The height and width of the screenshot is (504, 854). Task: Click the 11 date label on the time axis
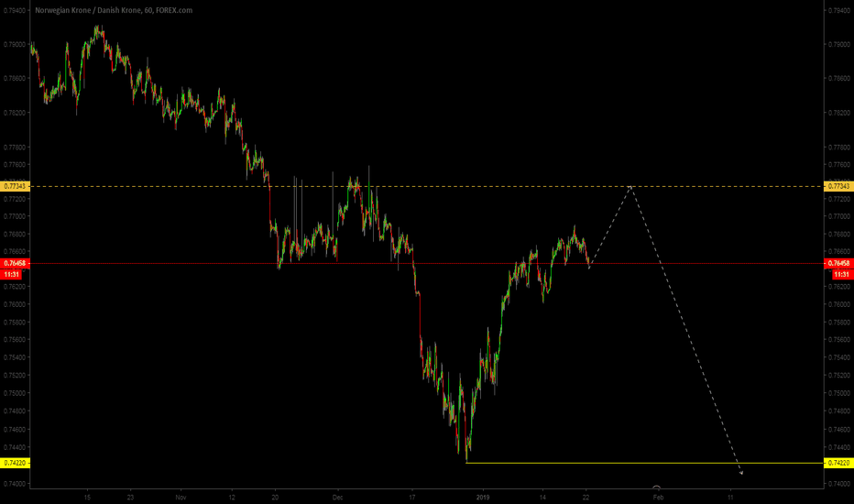(730, 497)
